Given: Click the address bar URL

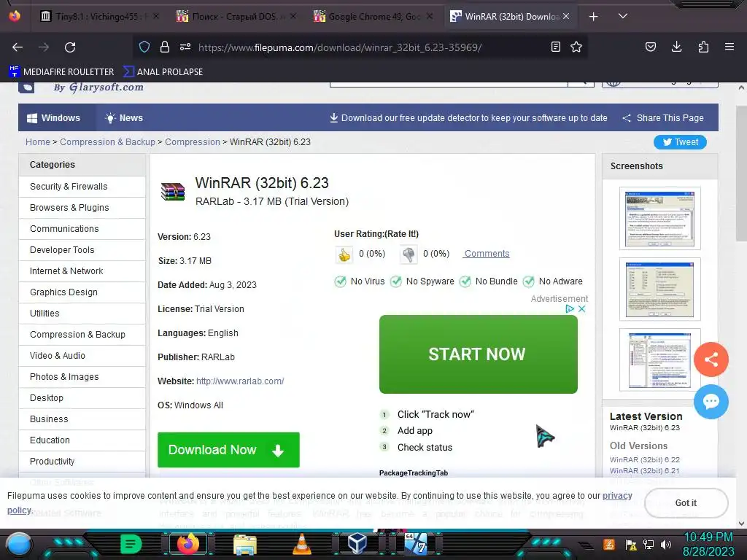Looking at the screenshot, I should [340, 47].
